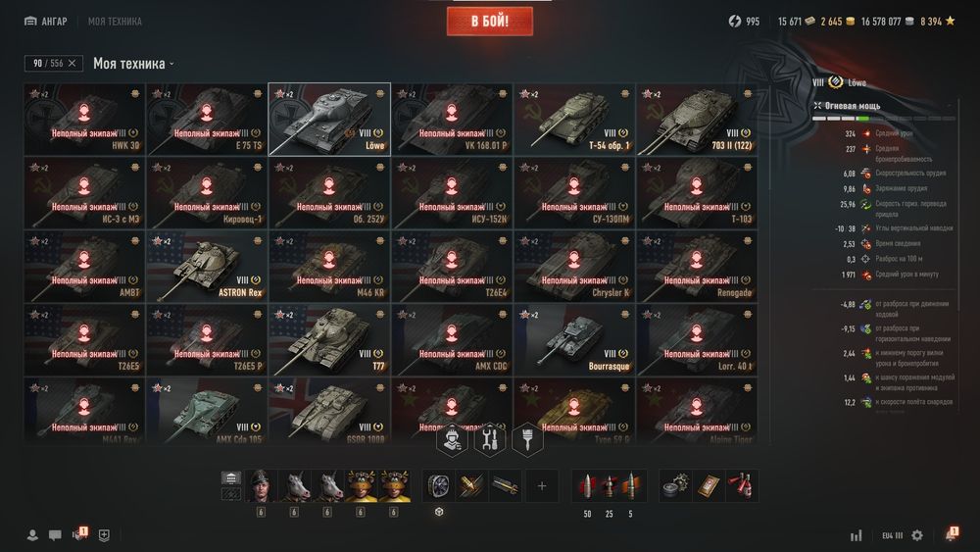The height and width of the screenshot is (552, 980).
Task: Add equipment with the empty plus slot
Action: (x=542, y=485)
